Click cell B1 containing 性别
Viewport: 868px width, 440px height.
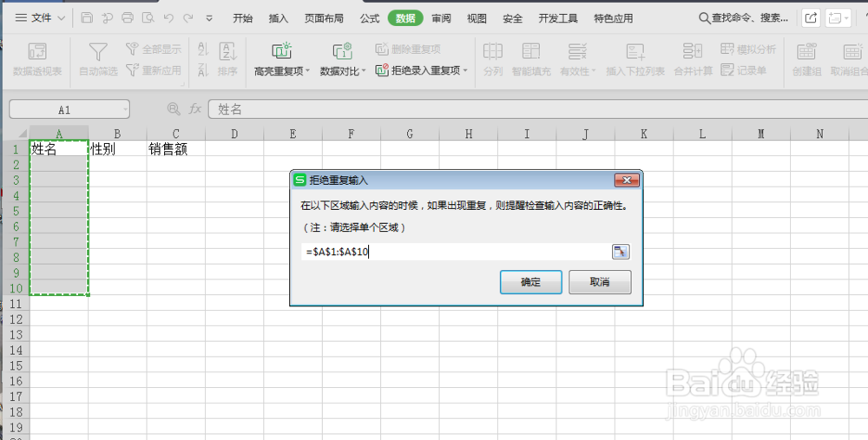pos(117,149)
